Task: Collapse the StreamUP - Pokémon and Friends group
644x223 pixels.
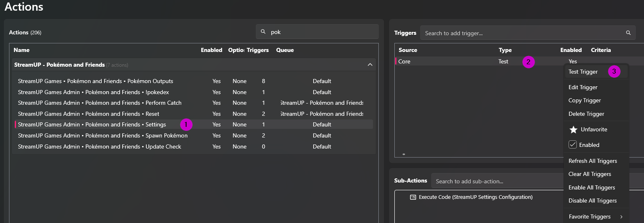Action: tap(370, 65)
